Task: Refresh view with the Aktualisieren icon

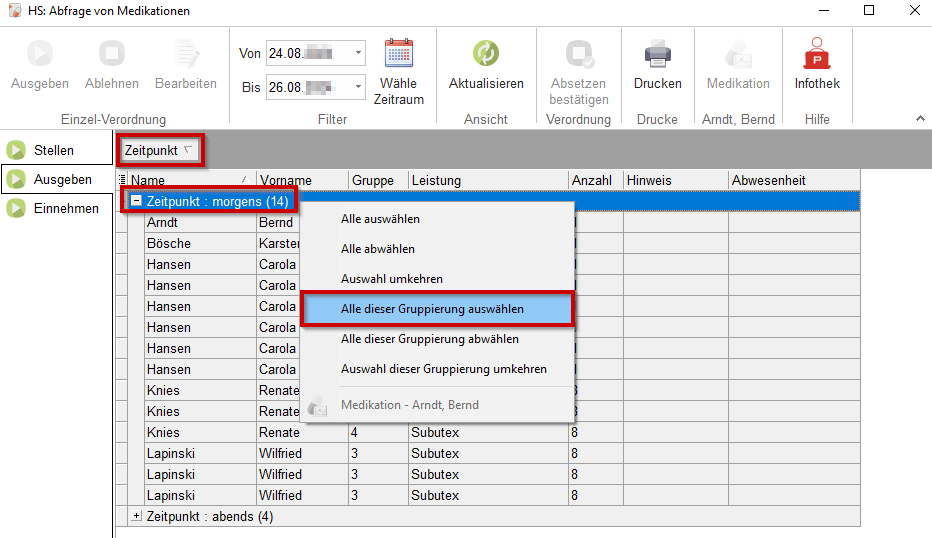Action: pos(486,54)
